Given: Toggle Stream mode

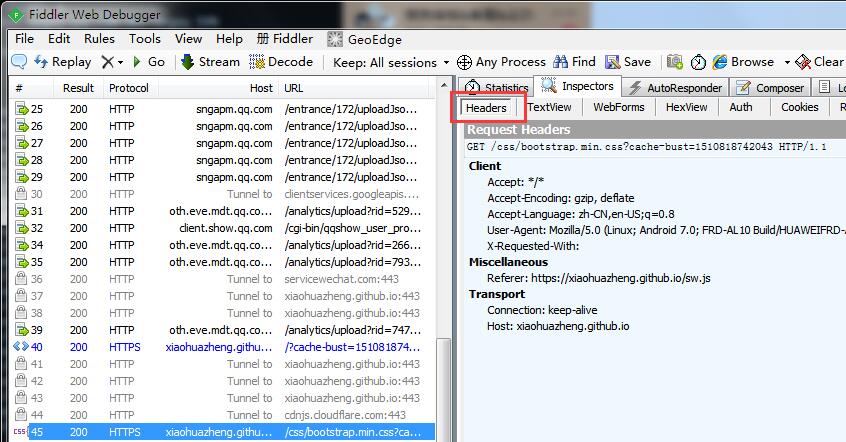Looking at the screenshot, I should [210, 62].
